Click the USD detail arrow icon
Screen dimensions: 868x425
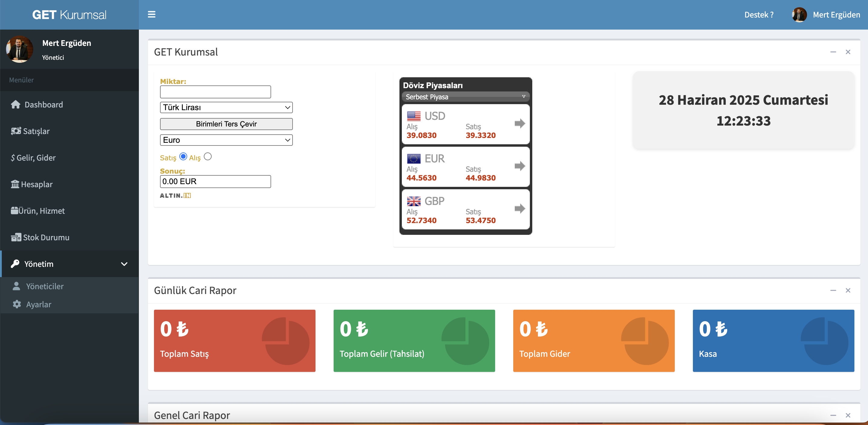point(520,123)
